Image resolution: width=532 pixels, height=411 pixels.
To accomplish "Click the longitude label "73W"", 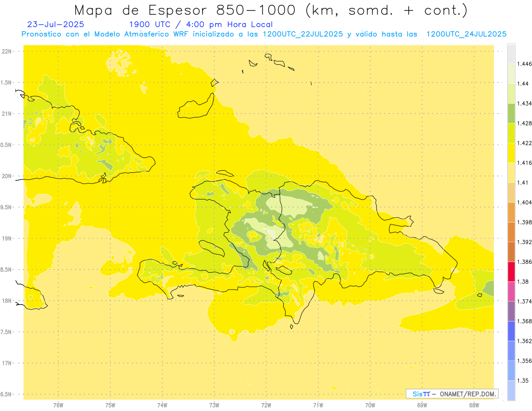I will click(x=214, y=406).
